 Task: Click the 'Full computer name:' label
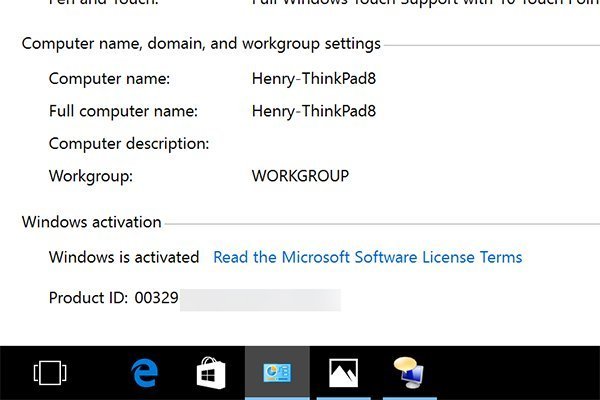123,111
